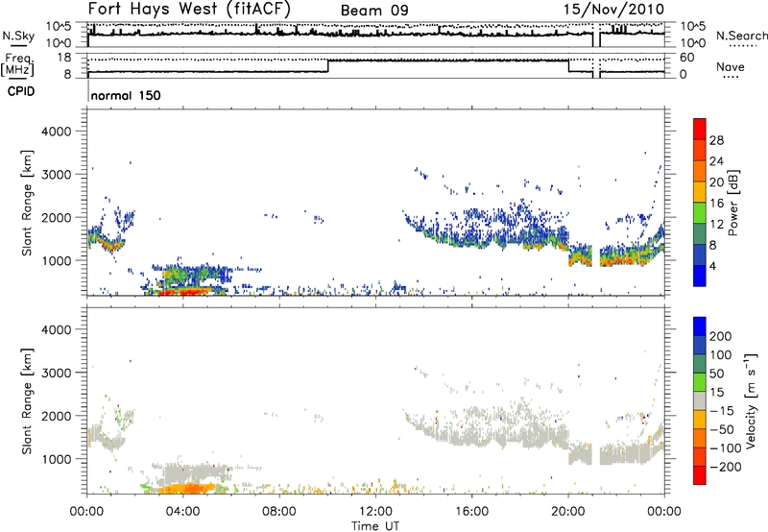The height and width of the screenshot is (532, 768).
Task: Click the date '15/Nov/2010'
Action: click(613, 10)
